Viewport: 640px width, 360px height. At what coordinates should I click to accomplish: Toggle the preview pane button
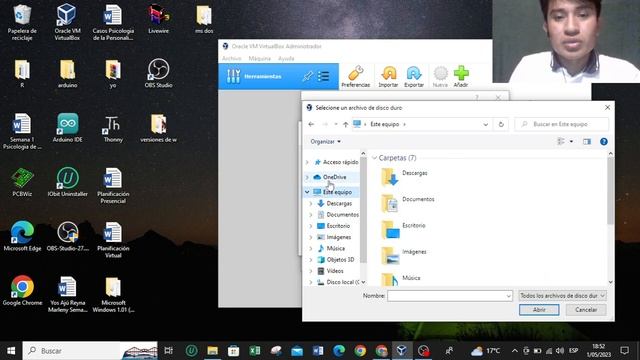[x=587, y=142]
